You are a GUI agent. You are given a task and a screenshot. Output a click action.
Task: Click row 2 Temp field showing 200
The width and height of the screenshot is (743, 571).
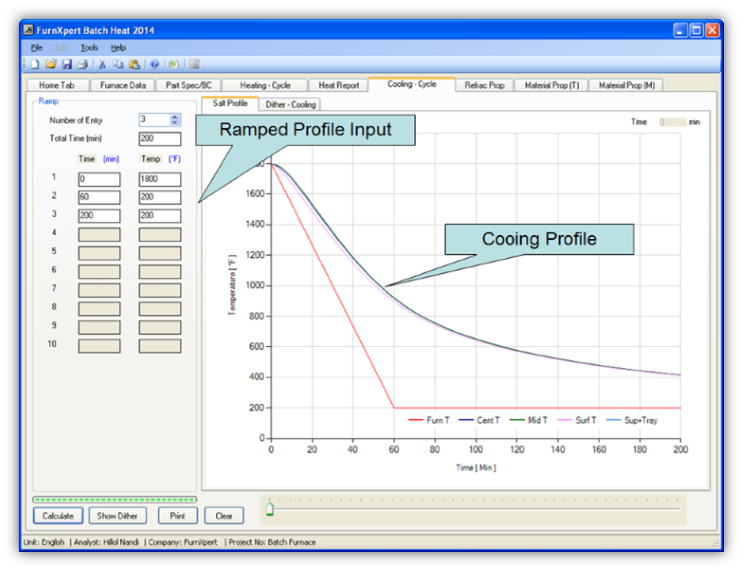[160, 197]
